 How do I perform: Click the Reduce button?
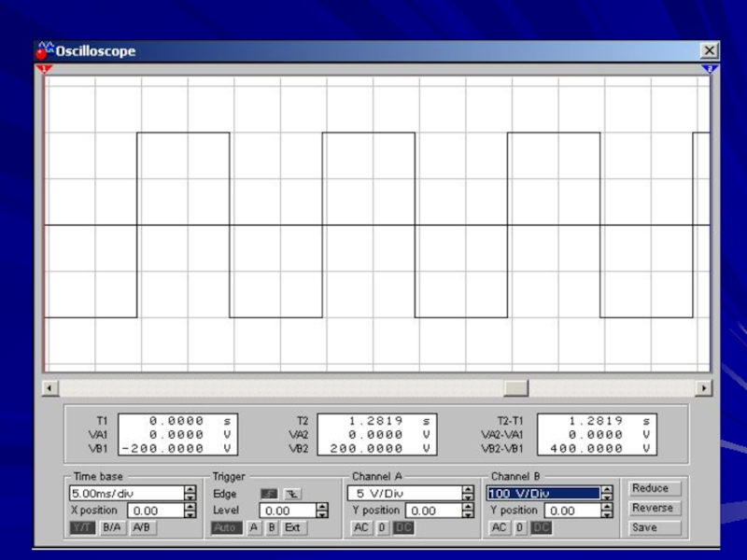tap(652, 488)
